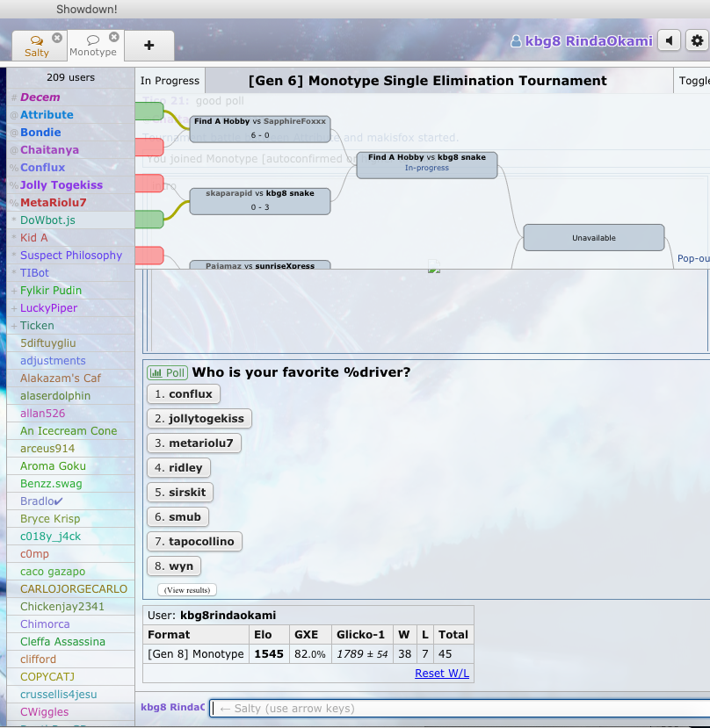Viewport: 710px width, 728px height.
Task: Click the Poll chart icon label
Action: tap(167, 372)
